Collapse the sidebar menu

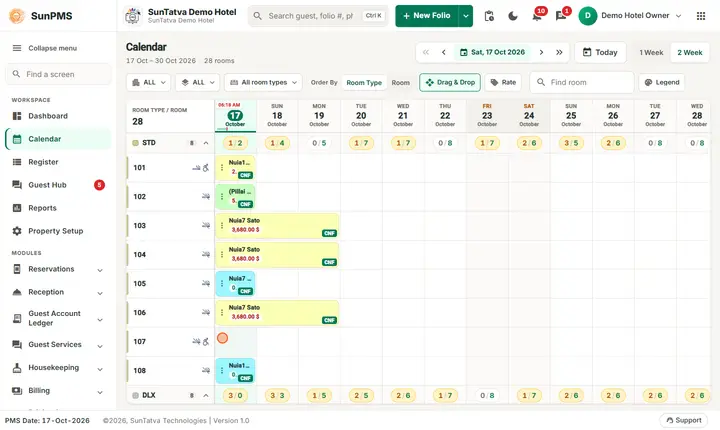(x=45, y=48)
